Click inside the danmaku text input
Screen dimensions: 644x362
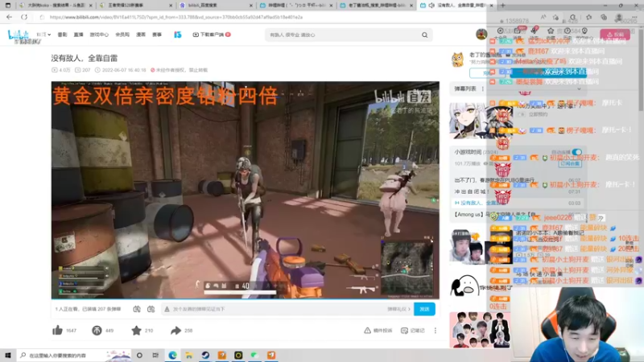click(273, 309)
